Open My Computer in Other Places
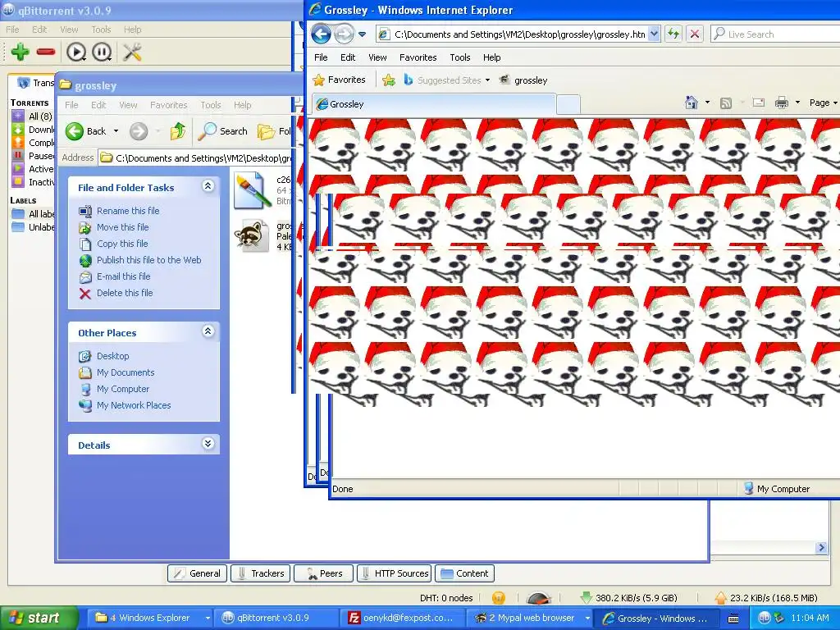 (x=123, y=389)
